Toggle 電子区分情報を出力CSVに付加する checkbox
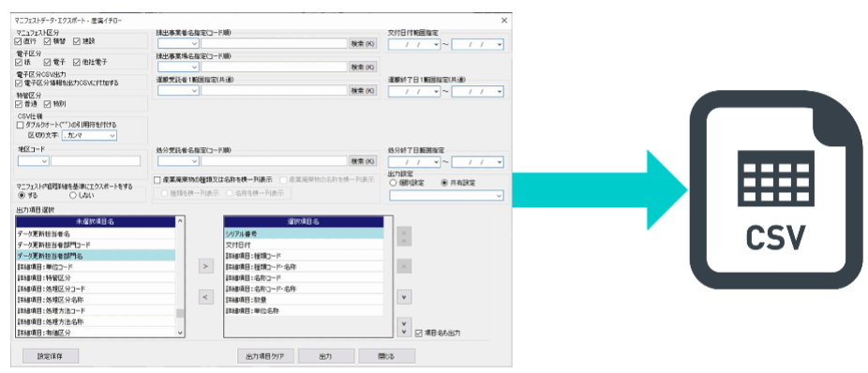The image size is (868, 373). click(x=19, y=83)
